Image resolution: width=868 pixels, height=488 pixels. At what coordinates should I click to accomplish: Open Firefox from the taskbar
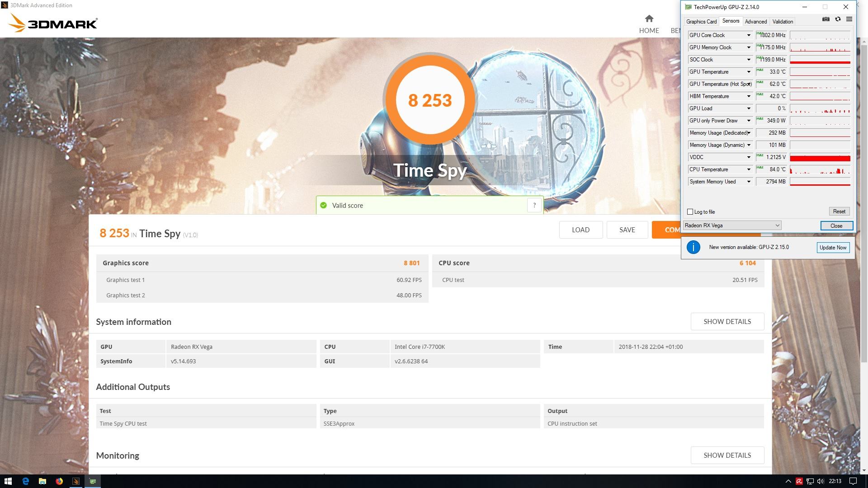(x=59, y=481)
